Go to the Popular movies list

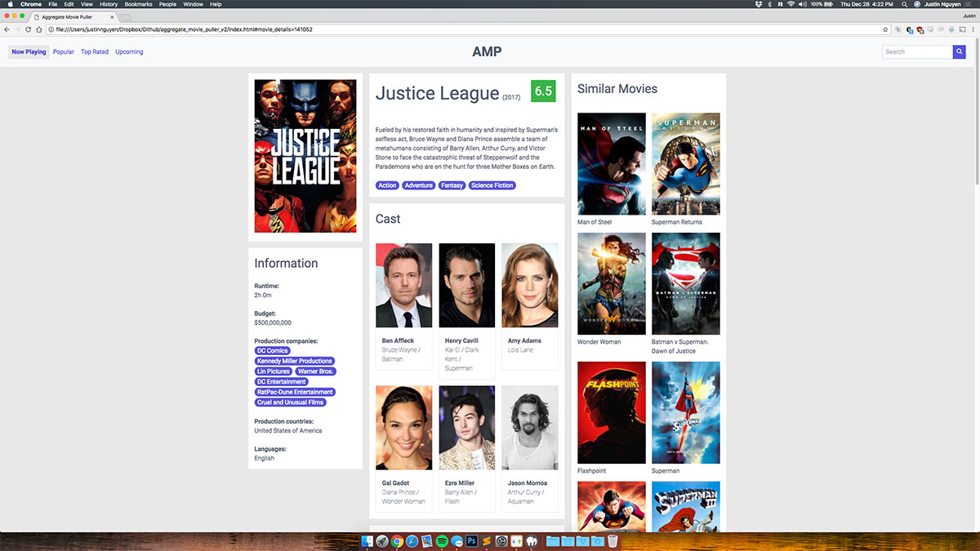tap(64, 52)
